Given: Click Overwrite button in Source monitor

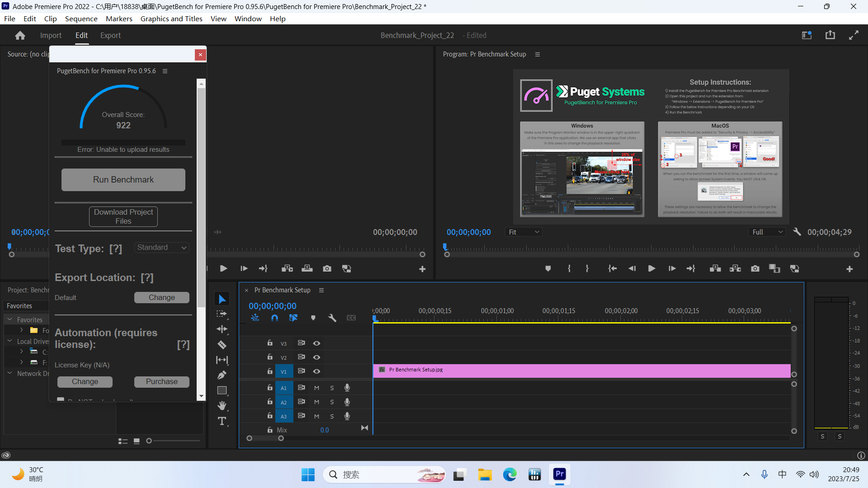Looking at the screenshot, I should [307, 269].
